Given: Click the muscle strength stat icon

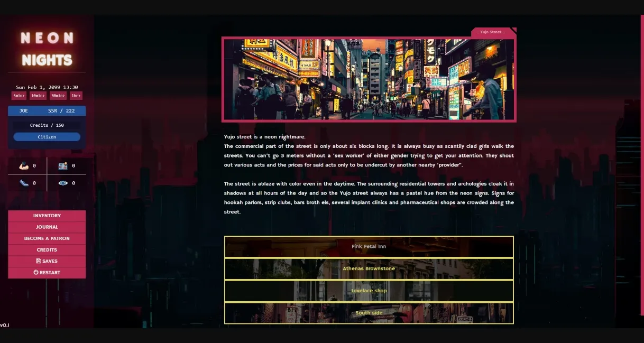Looking at the screenshot, I should click(24, 166).
